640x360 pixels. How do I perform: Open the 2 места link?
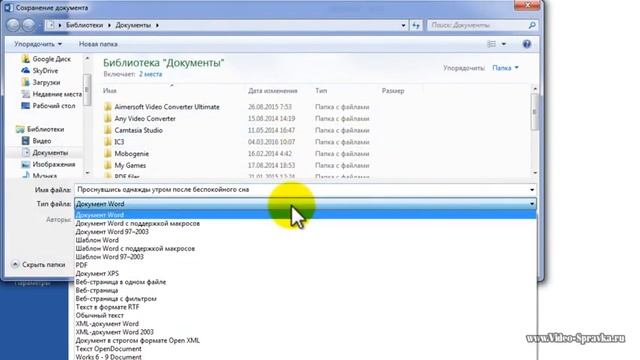(151, 74)
